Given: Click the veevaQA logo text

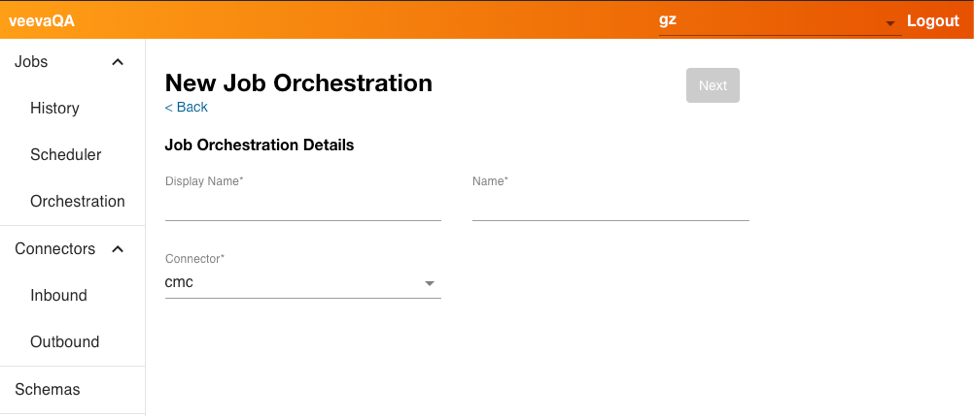Looking at the screenshot, I should [x=42, y=21].
